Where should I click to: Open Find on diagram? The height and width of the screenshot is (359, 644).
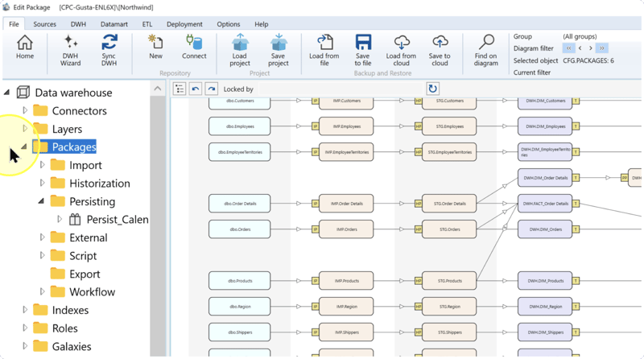(486, 51)
